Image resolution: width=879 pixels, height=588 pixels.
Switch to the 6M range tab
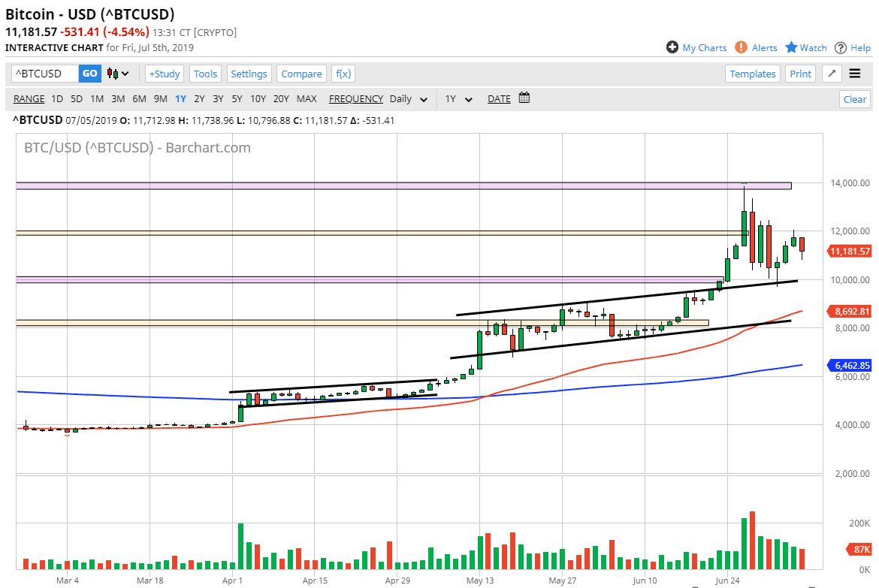click(x=137, y=98)
